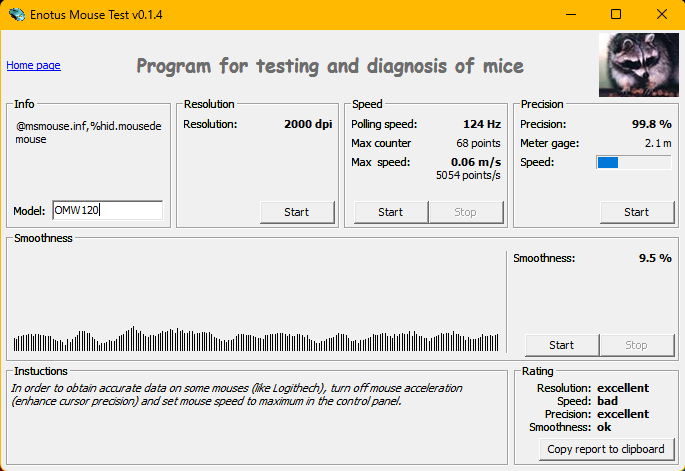
Task: Click the Resolution rating 'excellent'
Action: [623, 388]
